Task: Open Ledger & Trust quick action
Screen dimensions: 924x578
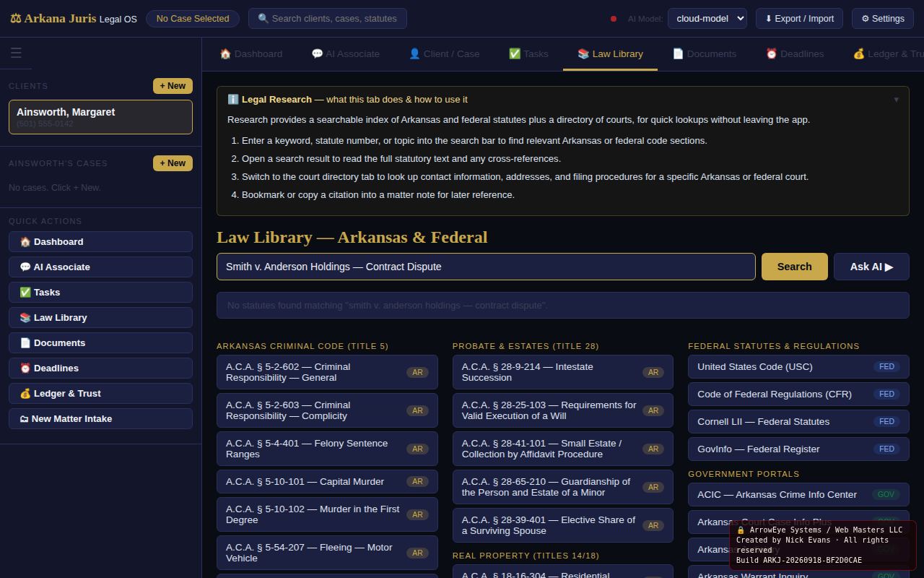Action: pos(100,393)
